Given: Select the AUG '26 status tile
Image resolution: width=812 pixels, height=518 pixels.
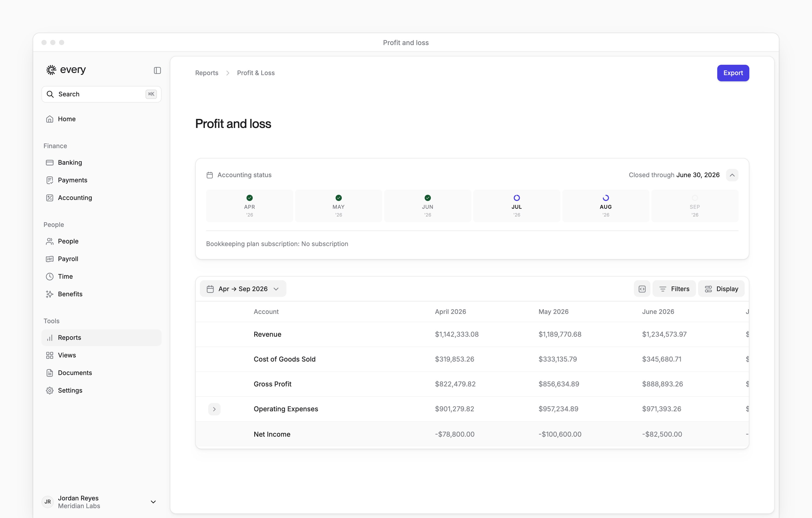Looking at the screenshot, I should click(x=606, y=206).
